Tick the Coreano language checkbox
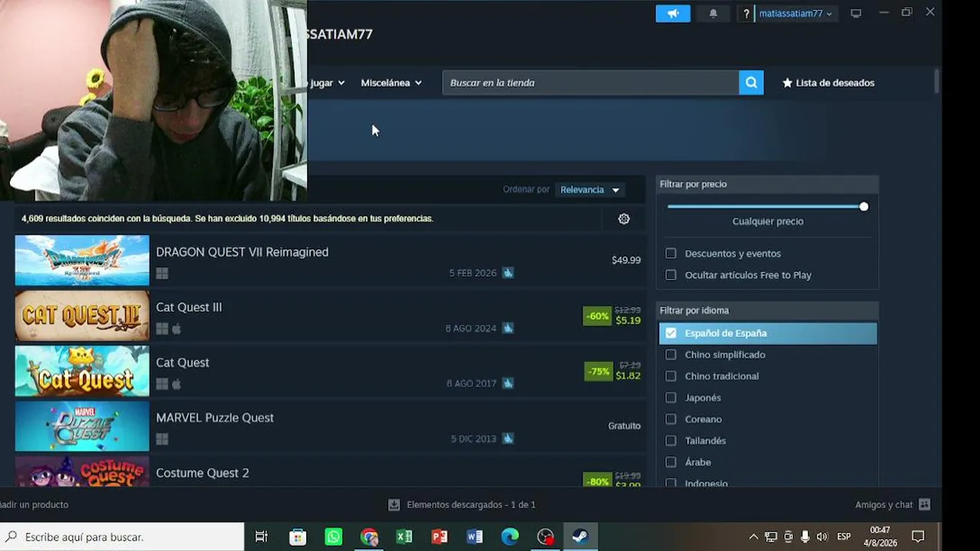Viewport: 980px width, 551px height. pyautogui.click(x=671, y=419)
